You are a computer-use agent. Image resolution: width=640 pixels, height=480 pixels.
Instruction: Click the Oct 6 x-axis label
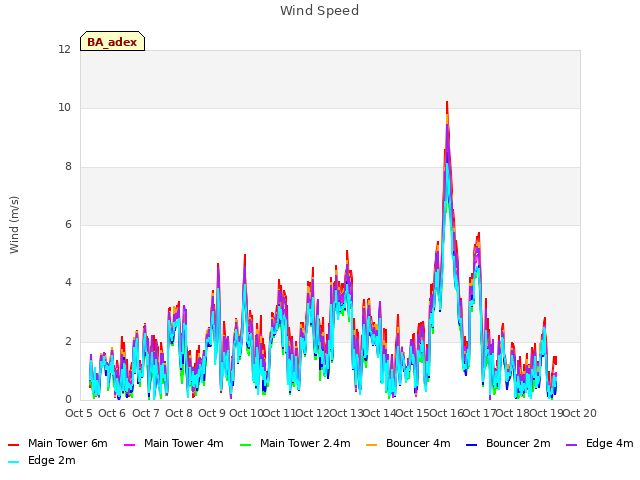coord(112,413)
